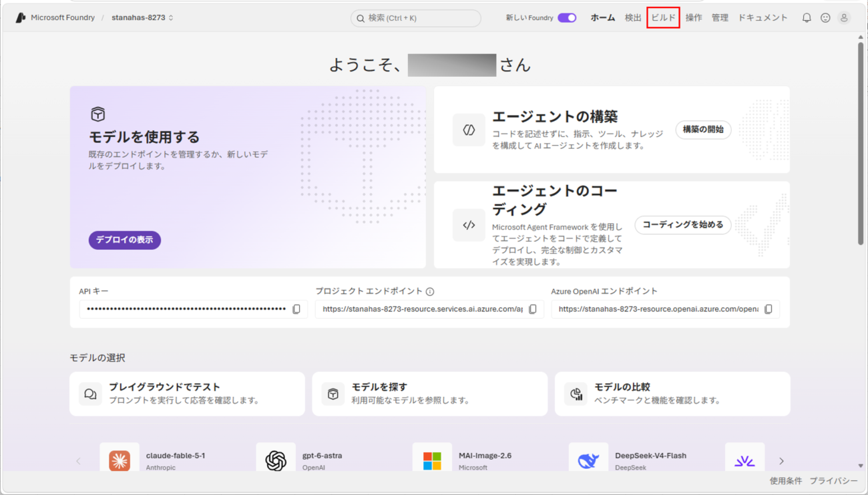Click the page vertical scrollbar thumb
The image size is (868, 495).
(861, 143)
